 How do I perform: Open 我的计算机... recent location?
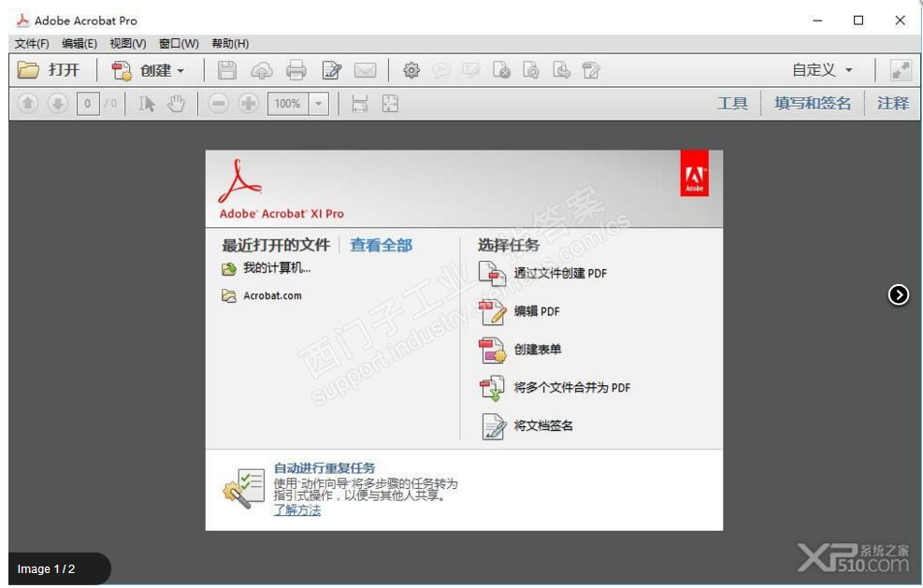coord(267,268)
